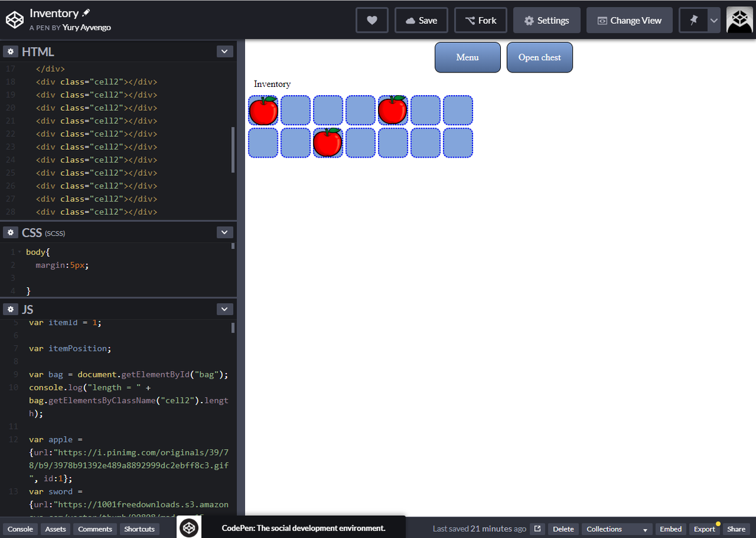Click the 'Inventory' label in the preview

[x=272, y=84]
